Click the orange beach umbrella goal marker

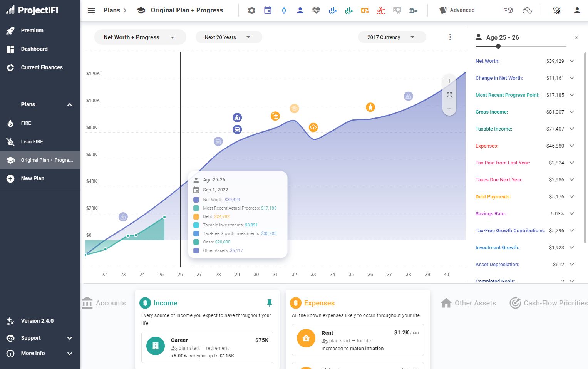[275, 116]
